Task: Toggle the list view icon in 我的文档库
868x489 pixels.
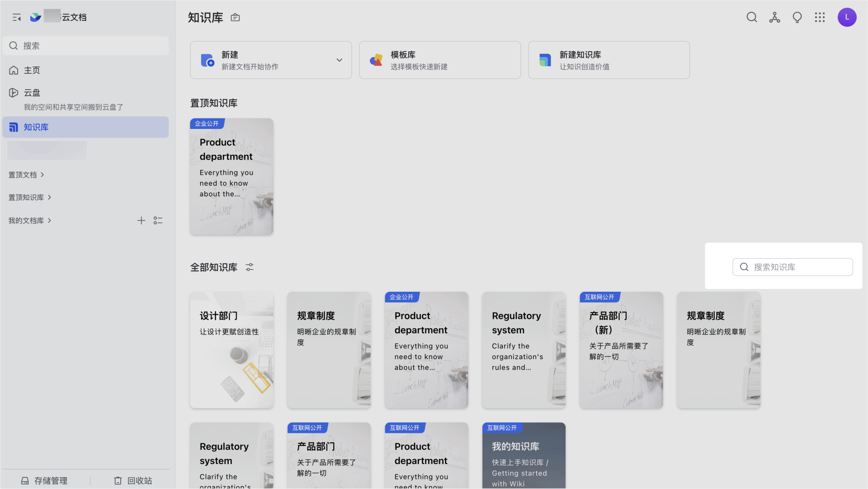Action: coord(158,220)
